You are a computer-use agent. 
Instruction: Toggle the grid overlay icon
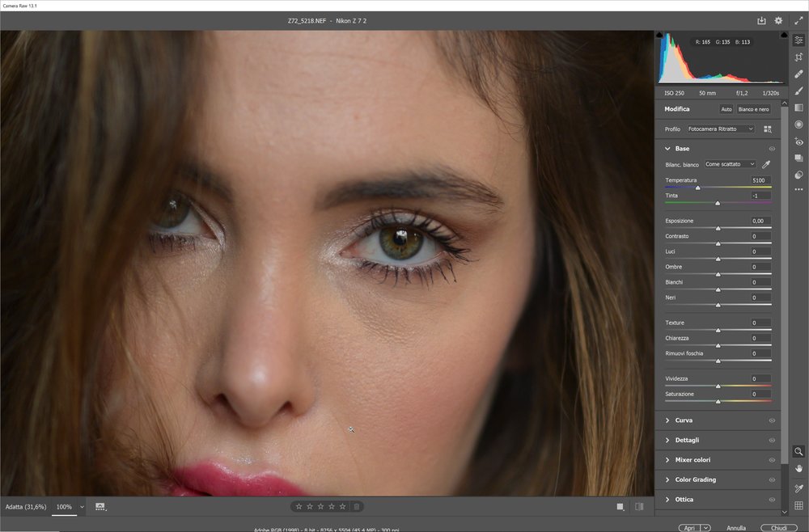pyautogui.click(x=798, y=505)
